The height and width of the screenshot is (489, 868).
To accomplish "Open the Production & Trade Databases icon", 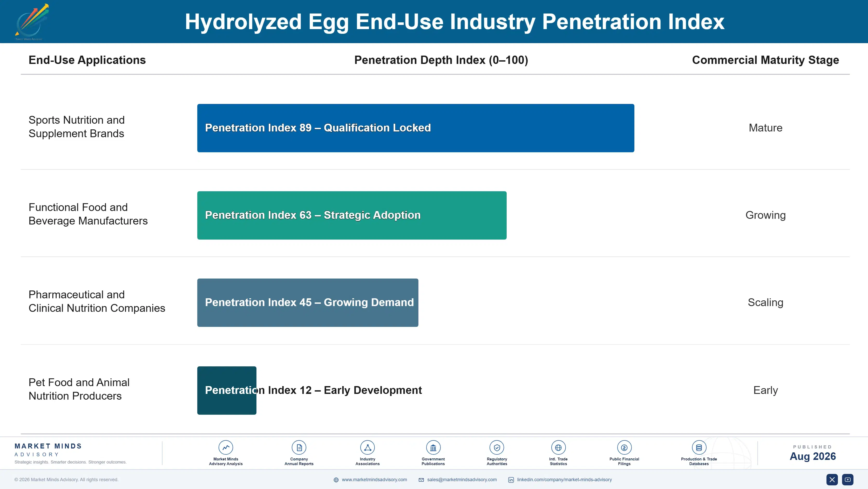I will 699,447.
